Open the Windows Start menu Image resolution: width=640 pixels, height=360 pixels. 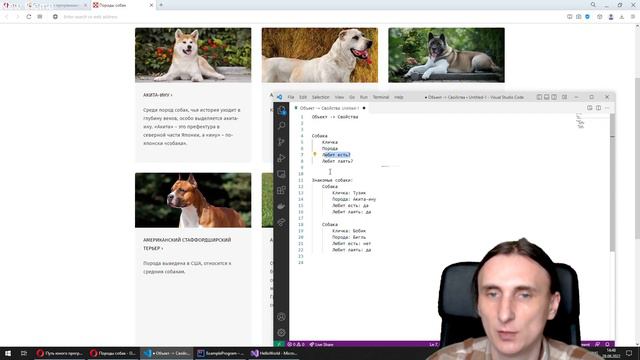tap(8, 353)
